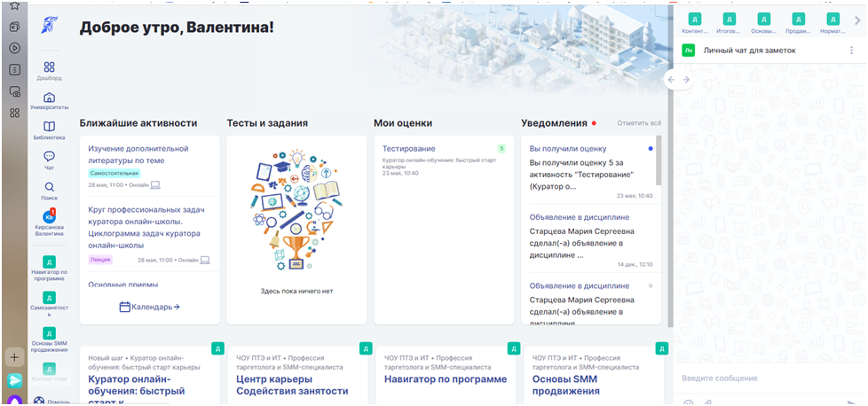Click the Лч personal chat avatar
Image resolution: width=868 pixels, height=406 pixels.
click(x=688, y=51)
